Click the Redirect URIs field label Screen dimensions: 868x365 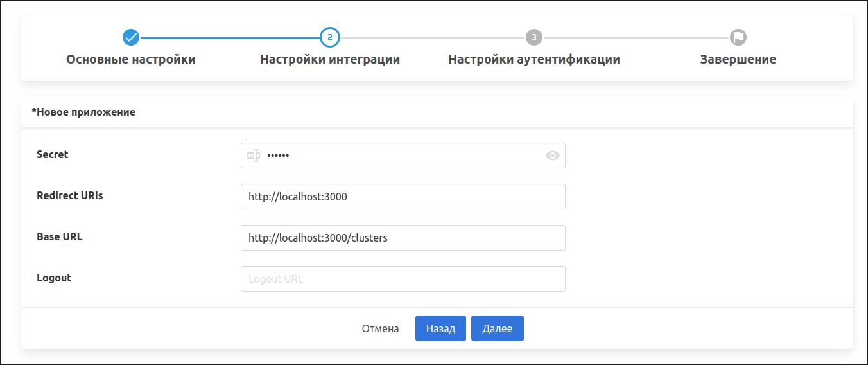coord(70,195)
